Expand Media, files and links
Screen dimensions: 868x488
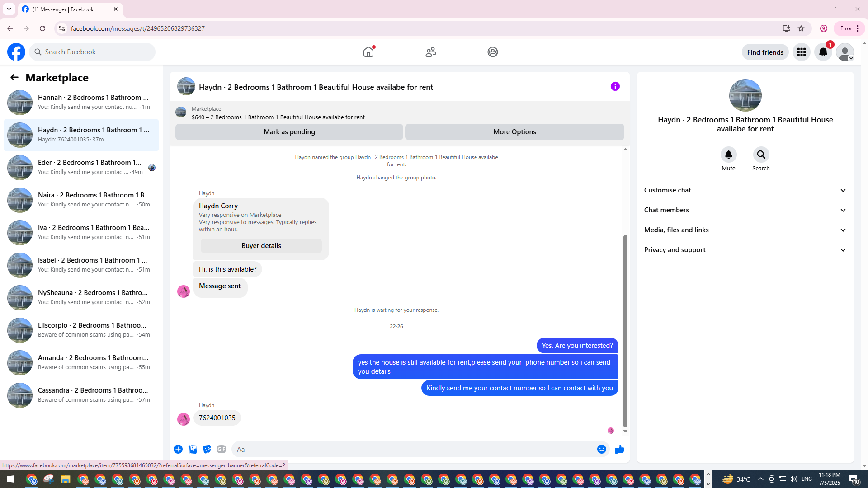click(x=745, y=230)
